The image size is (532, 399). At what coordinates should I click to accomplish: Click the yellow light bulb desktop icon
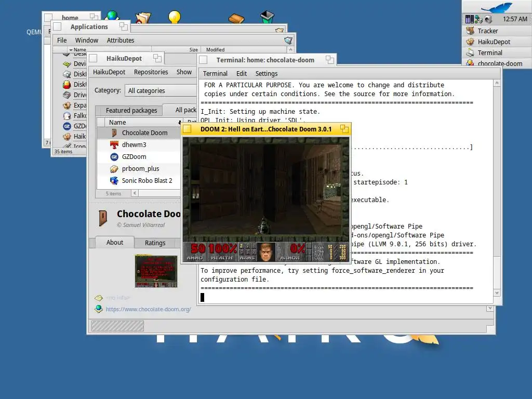point(175,17)
